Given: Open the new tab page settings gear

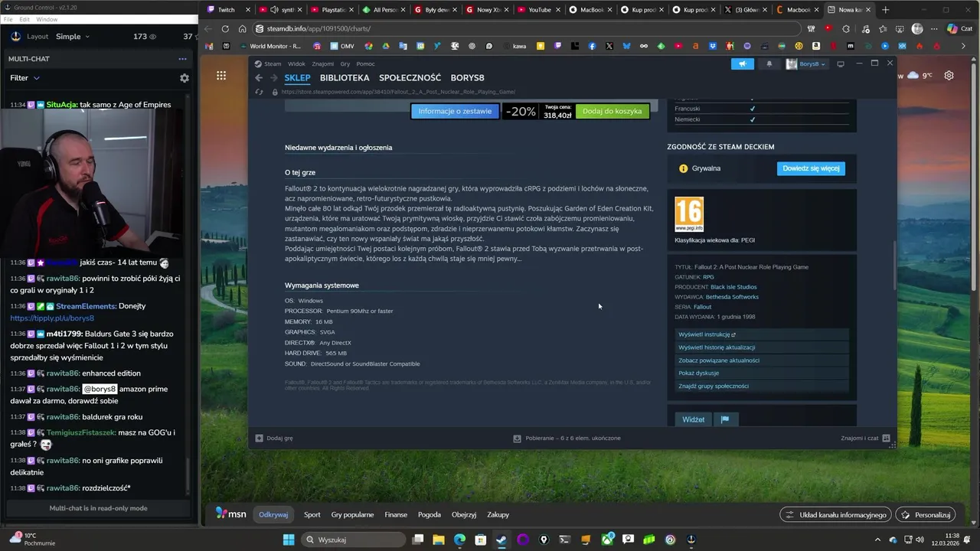Looking at the screenshot, I should [949, 76].
